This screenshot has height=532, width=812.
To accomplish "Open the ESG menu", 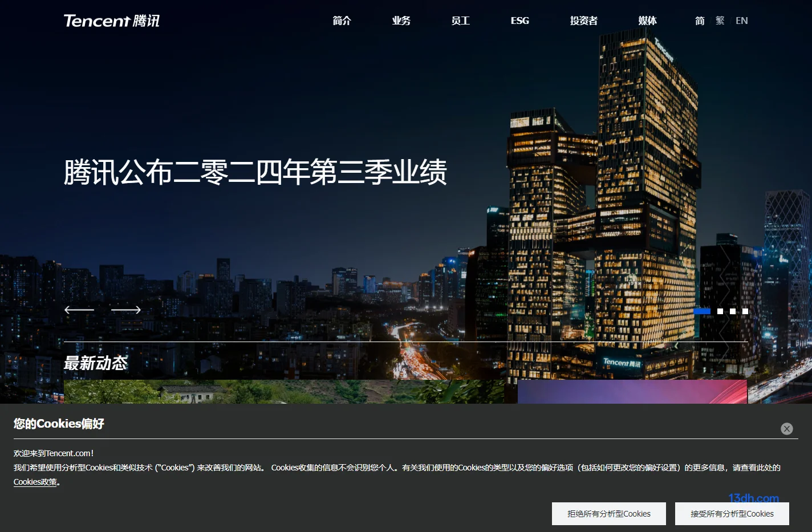I will click(x=520, y=21).
